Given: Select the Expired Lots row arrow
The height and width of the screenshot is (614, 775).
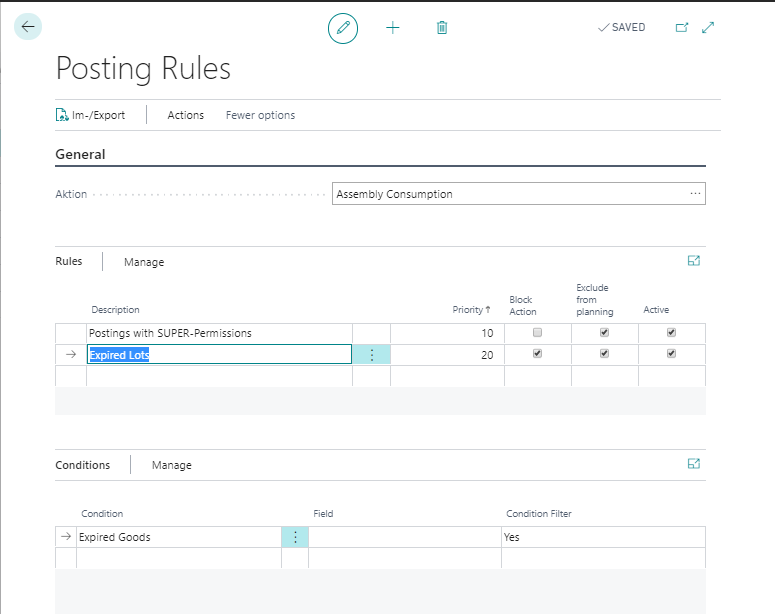Looking at the screenshot, I should click(x=71, y=354).
